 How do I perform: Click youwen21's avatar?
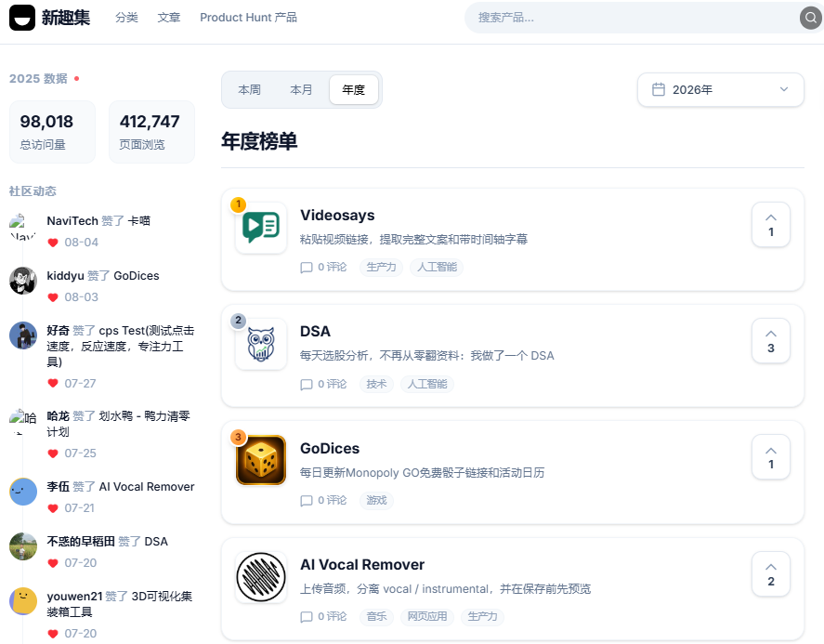click(x=23, y=601)
